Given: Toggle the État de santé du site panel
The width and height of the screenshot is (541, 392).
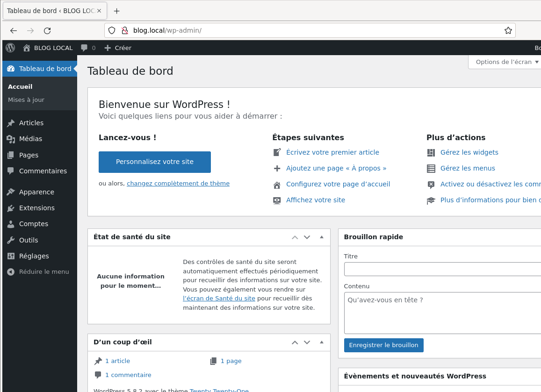Looking at the screenshot, I should click(x=321, y=237).
